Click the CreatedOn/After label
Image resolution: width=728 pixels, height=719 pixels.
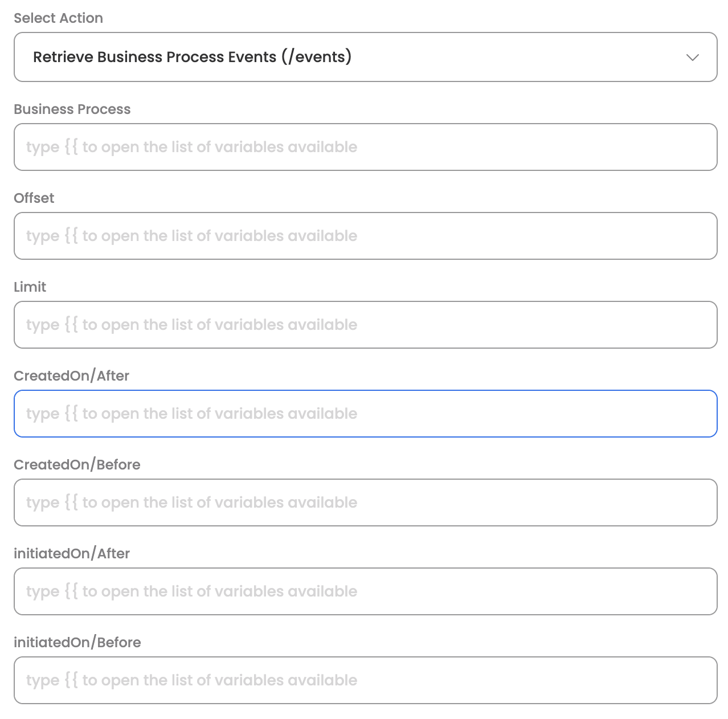click(x=71, y=376)
